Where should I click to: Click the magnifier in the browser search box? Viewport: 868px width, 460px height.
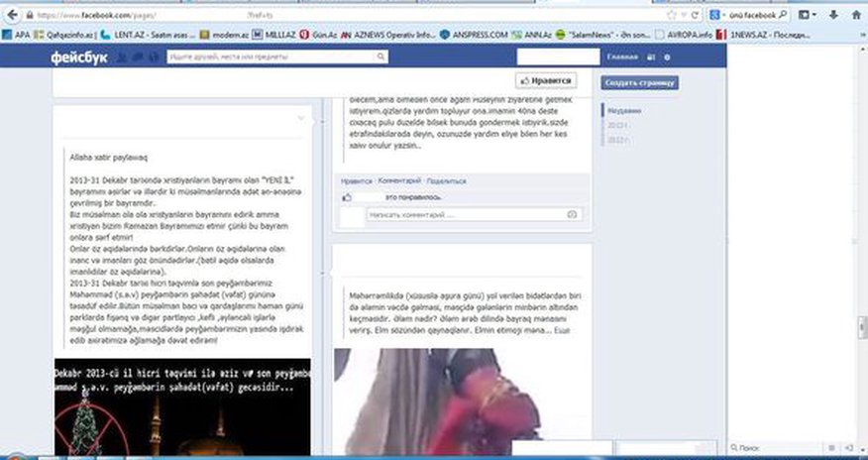tap(783, 16)
